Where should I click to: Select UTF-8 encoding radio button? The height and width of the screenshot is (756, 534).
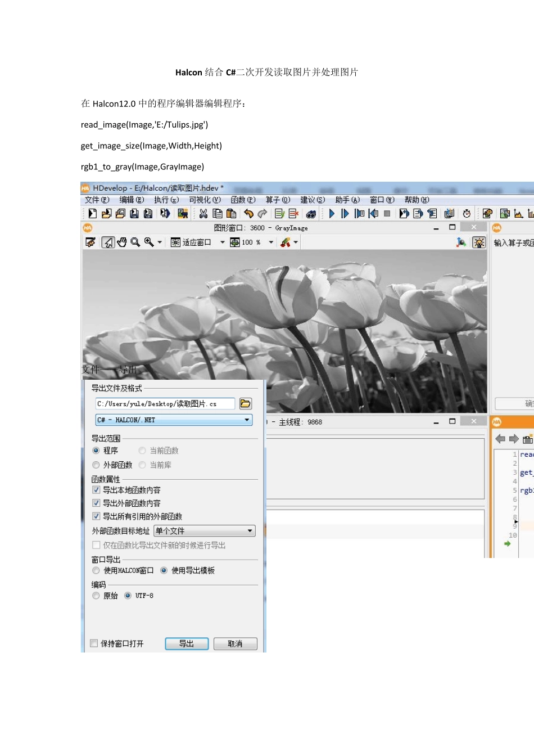coord(128,596)
